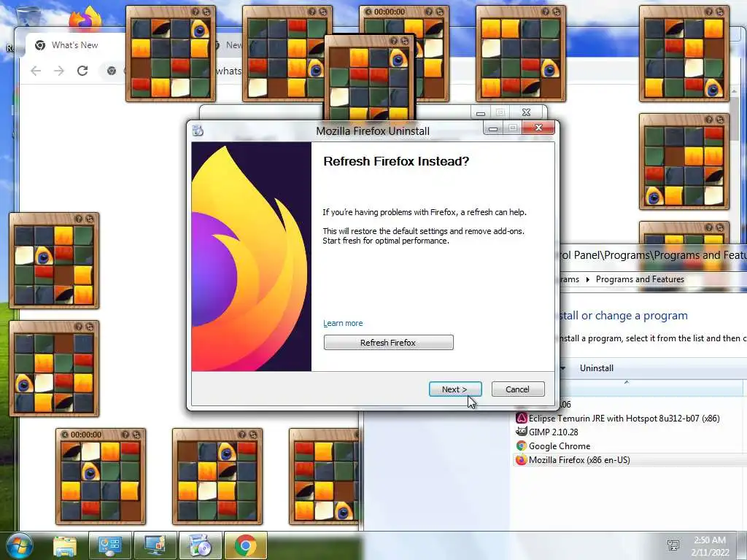Image resolution: width=747 pixels, height=560 pixels.
Task: Click the installer disc taskbar button
Action: (201, 545)
